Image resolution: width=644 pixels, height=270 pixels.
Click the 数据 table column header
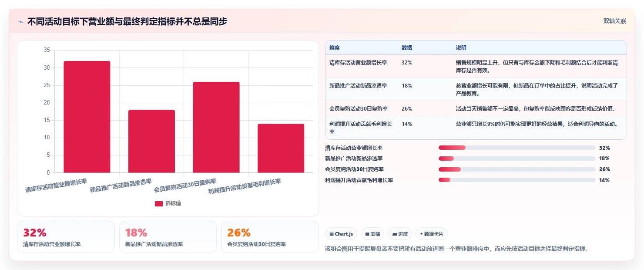407,47
